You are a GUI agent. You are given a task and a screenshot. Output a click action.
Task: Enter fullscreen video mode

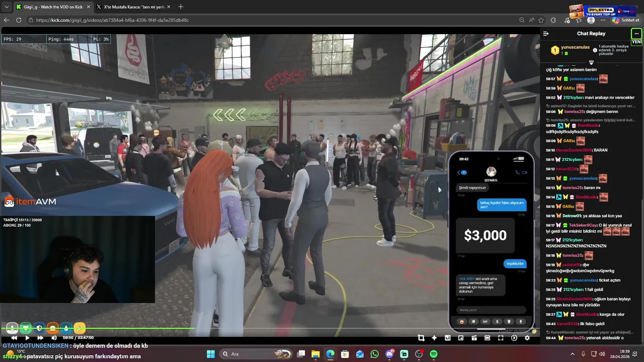pyautogui.click(x=501, y=338)
